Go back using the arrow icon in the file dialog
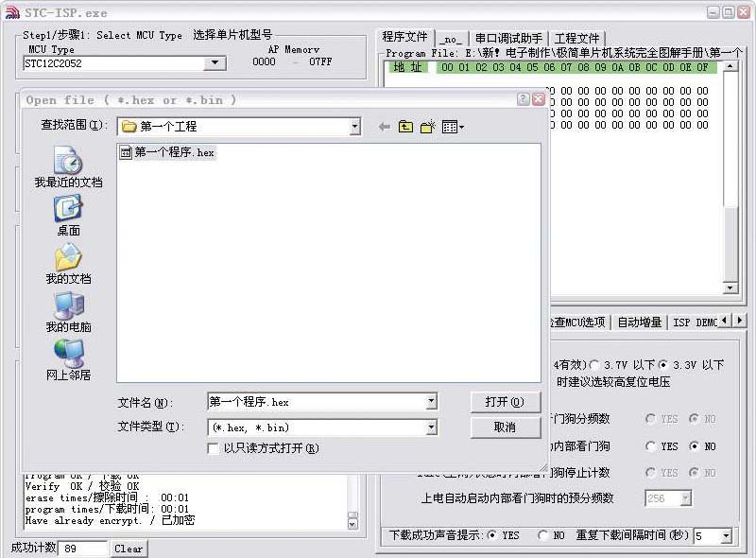 [385, 127]
